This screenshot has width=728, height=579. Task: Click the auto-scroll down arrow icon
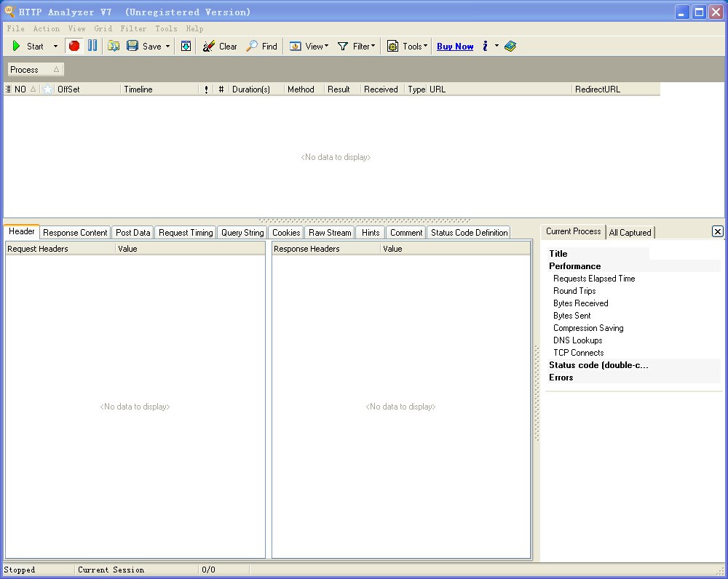click(186, 46)
